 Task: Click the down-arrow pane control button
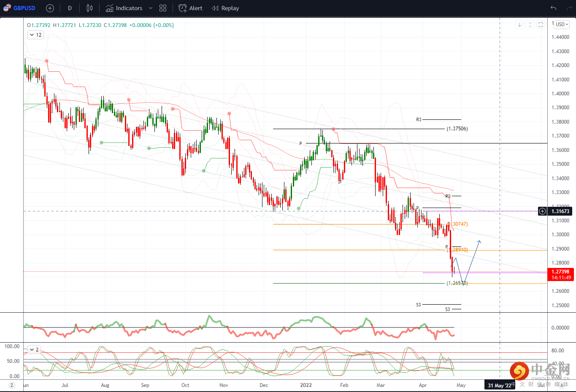[x=519, y=24]
